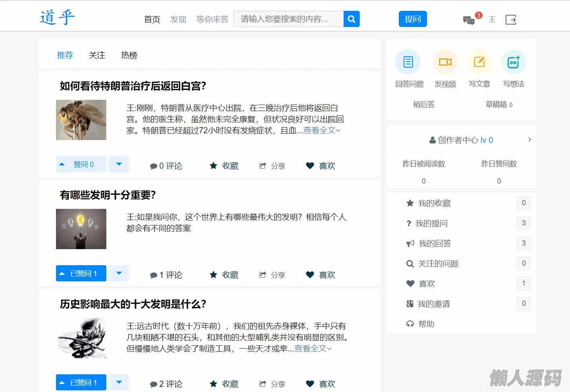Click the 写想法 idea icon
The width and height of the screenshot is (570, 392).
[x=514, y=62]
